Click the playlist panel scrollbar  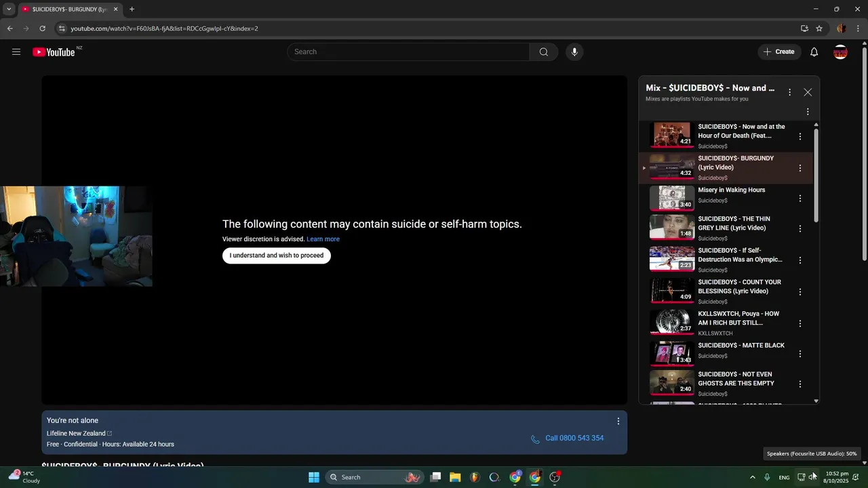click(816, 175)
